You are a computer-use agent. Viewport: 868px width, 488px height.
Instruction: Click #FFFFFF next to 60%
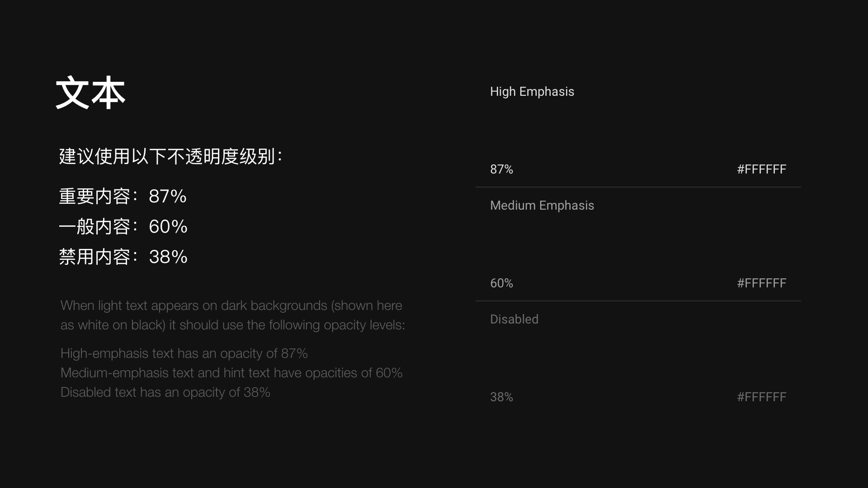761,283
